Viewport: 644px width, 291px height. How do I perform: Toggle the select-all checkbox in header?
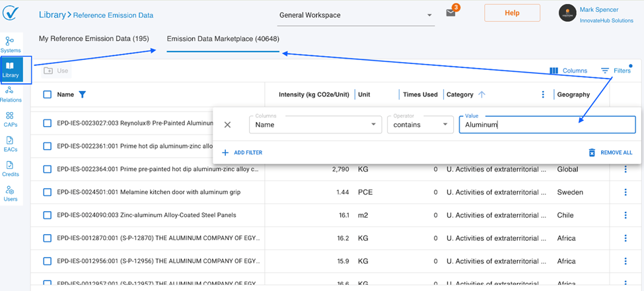48,94
